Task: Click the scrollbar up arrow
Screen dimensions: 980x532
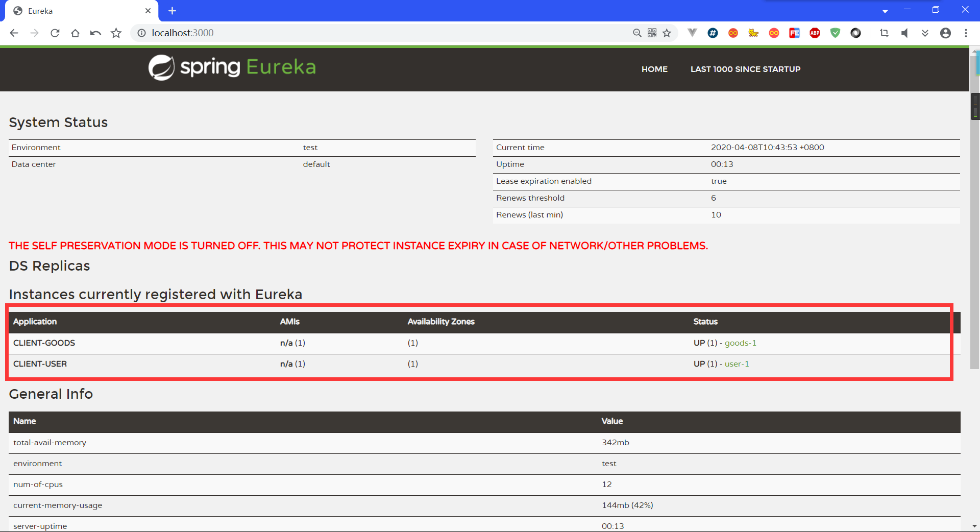Action: pyautogui.click(x=975, y=52)
